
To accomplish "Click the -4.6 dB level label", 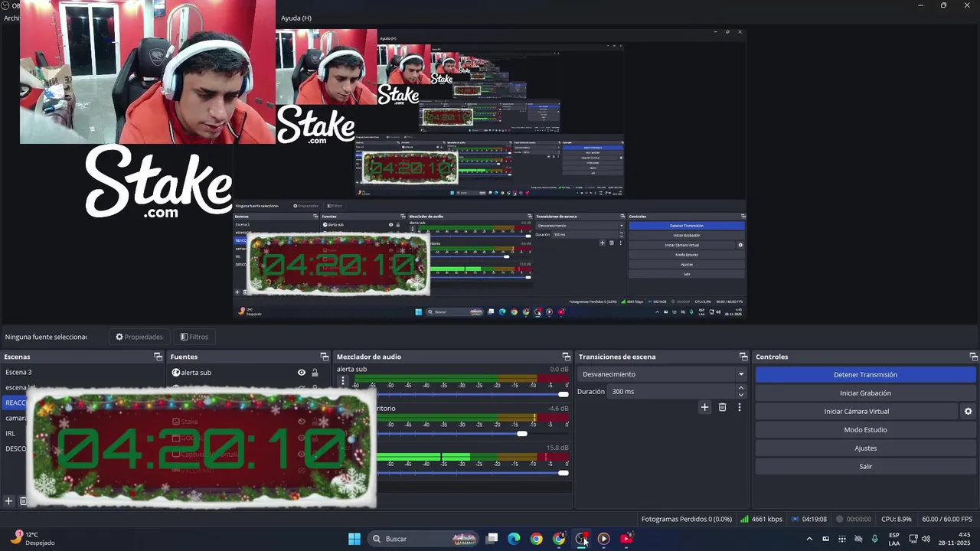I will pos(558,409).
